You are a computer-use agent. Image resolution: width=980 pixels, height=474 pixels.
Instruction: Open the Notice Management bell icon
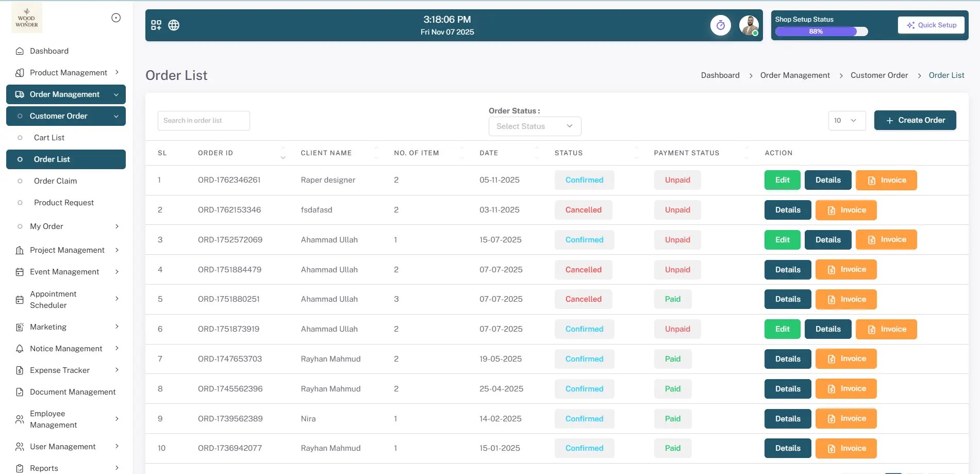pos(19,348)
